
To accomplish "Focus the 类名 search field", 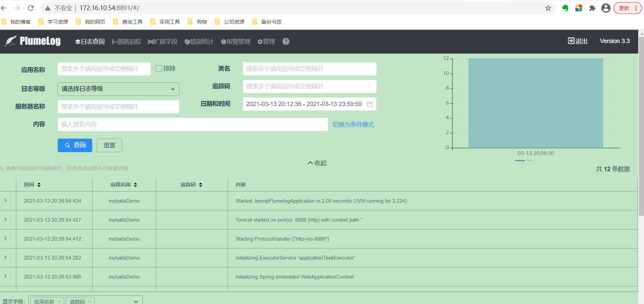I will click(310, 69).
